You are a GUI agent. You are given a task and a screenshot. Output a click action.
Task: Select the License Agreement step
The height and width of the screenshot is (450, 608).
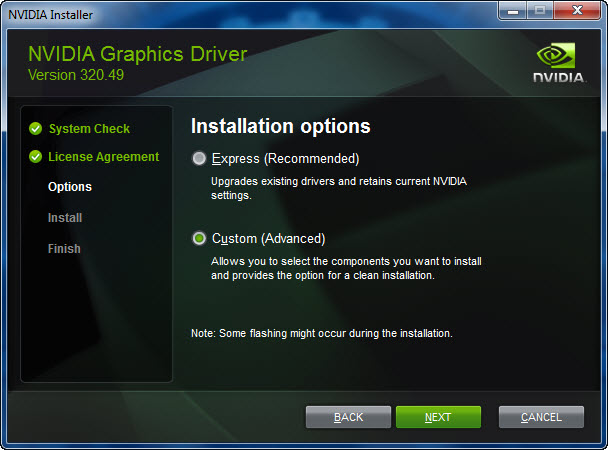104,157
